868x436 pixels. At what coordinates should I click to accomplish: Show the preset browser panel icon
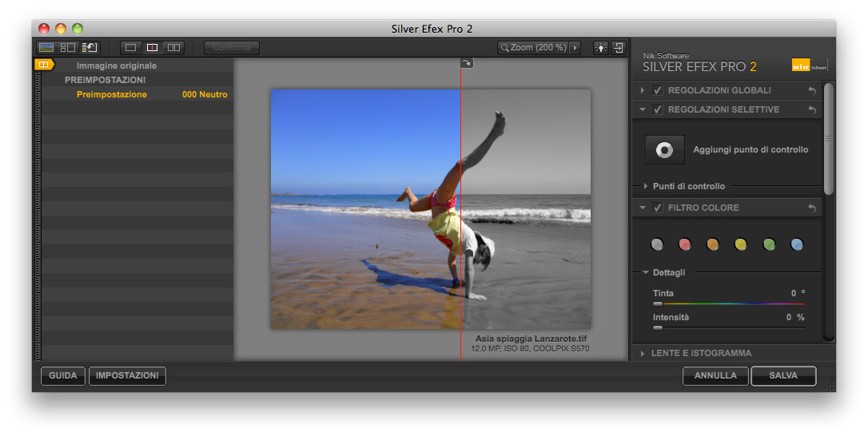click(x=67, y=48)
